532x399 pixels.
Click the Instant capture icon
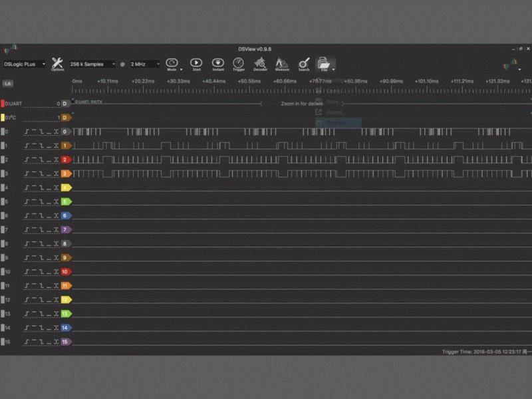click(217, 63)
